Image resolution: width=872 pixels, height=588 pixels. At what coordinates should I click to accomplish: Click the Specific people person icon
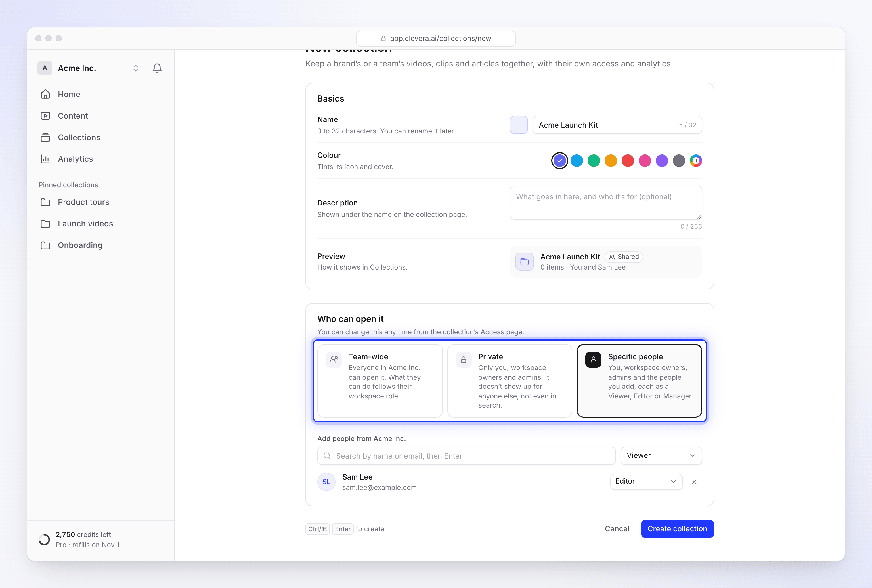[x=593, y=360]
